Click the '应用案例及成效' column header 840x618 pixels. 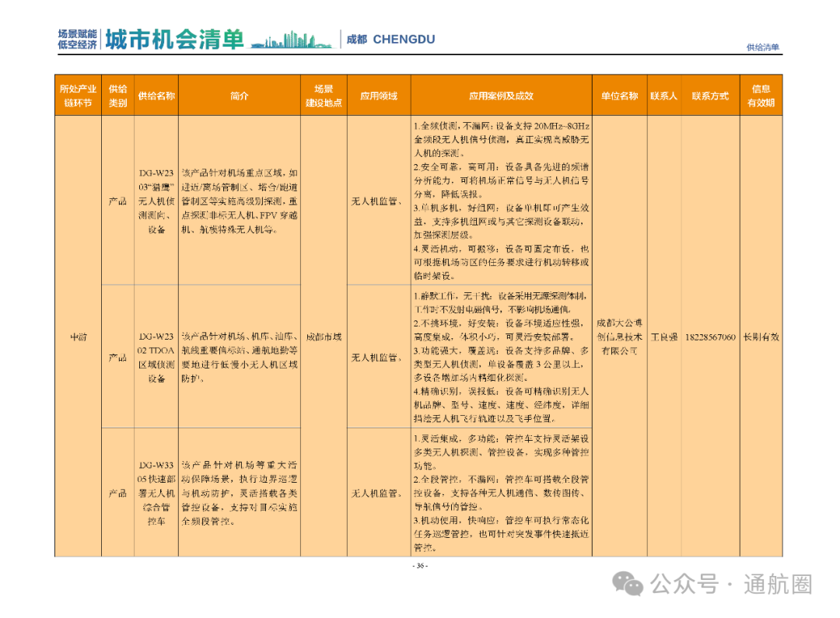pyautogui.click(x=502, y=96)
